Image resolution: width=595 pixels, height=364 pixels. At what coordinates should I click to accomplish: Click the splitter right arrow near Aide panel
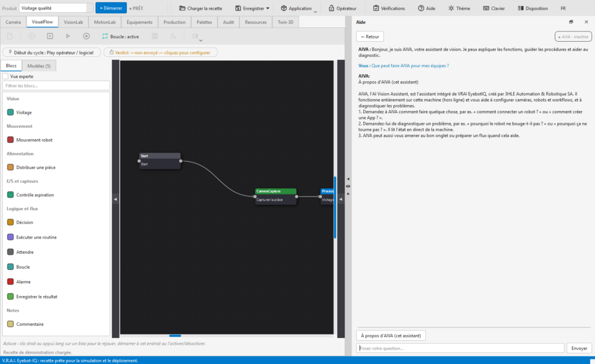(348, 194)
